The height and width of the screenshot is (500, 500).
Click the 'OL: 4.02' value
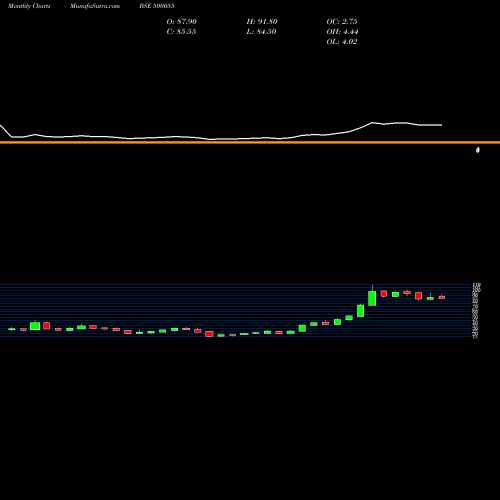(x=342, y=42)
